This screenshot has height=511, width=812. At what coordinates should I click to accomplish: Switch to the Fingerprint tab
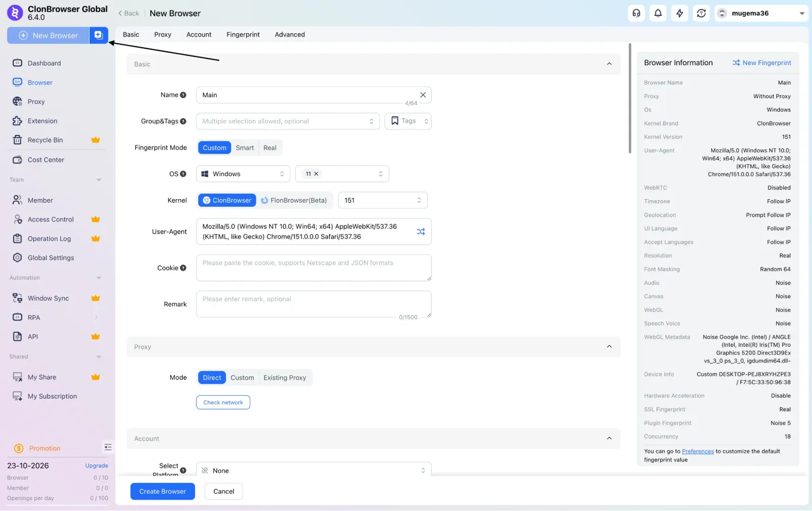[x=243, y=35]
